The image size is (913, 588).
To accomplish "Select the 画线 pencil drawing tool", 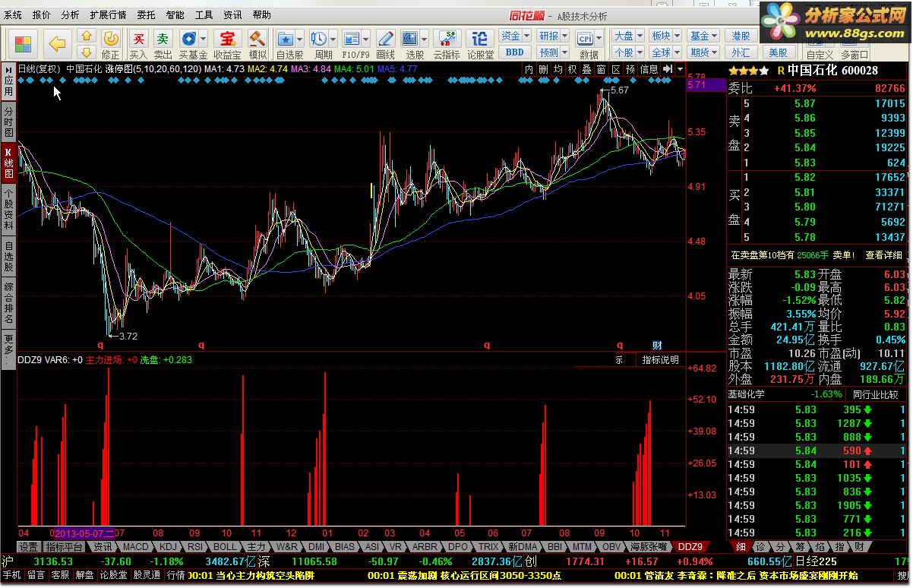I will (386, 44).
